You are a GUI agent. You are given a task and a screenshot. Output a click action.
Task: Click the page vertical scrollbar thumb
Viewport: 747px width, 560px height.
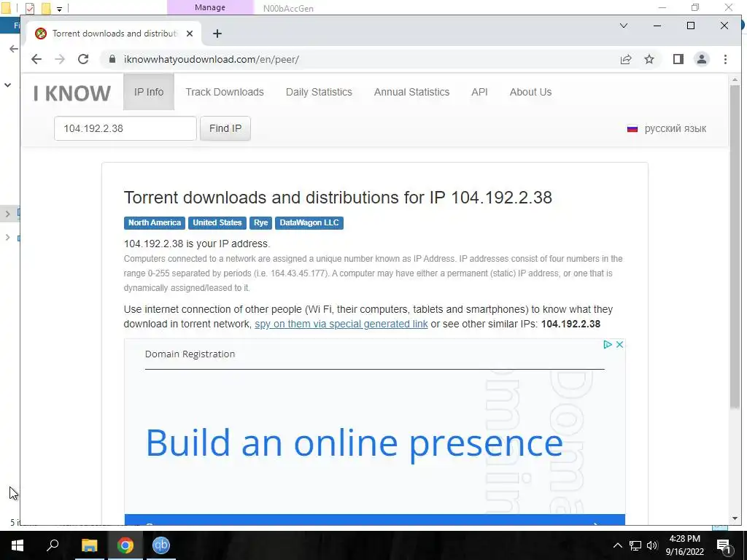[x=735, y=246]
